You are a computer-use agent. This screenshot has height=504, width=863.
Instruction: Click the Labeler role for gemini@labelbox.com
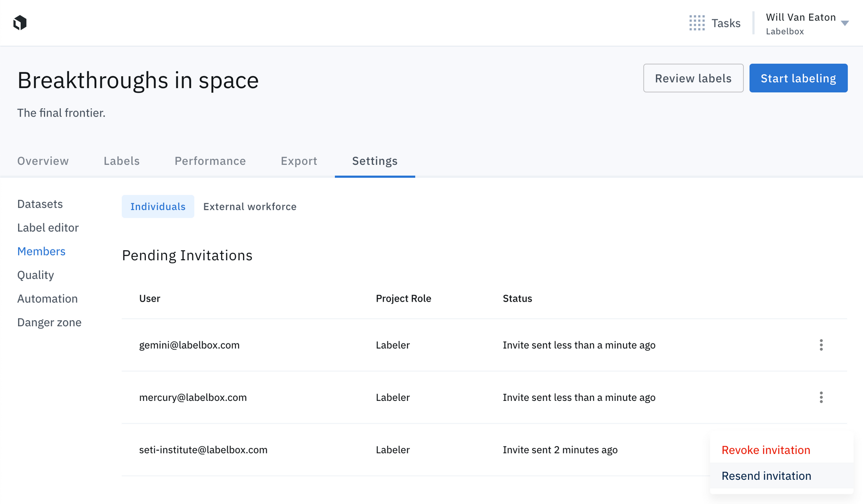pos(393,345)
